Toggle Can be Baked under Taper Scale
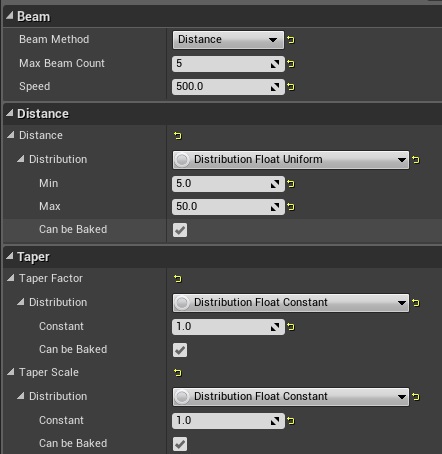The height and width of the screenshot is (454, 442). (x=180, y=444)
